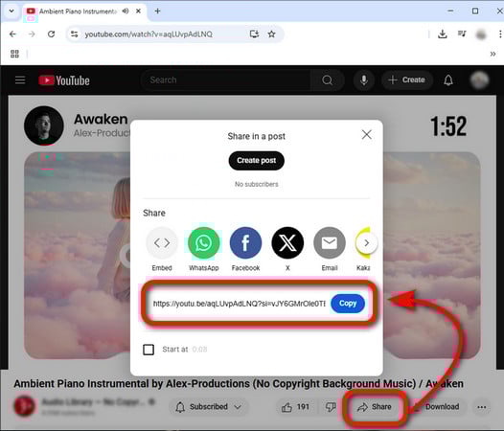This screenshot has width=504, height=431.
Task: Close the share dialog
Action: tap(366, 135)
